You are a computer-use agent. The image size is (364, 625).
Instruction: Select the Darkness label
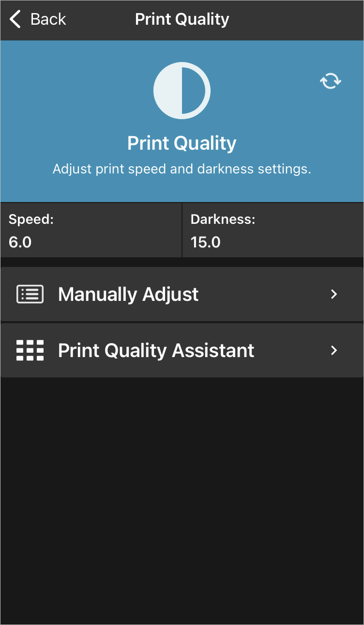click(x=223, y=219)
